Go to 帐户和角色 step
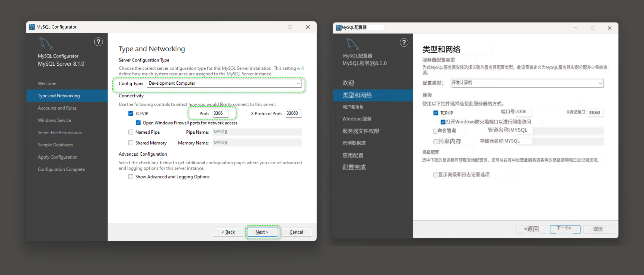Screen dimensions: 644x275 353,107
